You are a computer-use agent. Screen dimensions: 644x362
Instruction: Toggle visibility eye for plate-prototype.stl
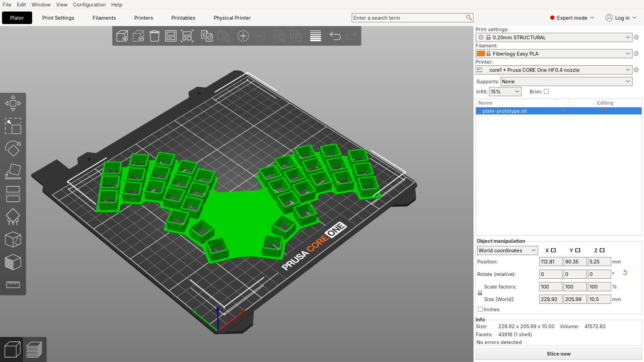pyautogui.click(x=563, y=111)
